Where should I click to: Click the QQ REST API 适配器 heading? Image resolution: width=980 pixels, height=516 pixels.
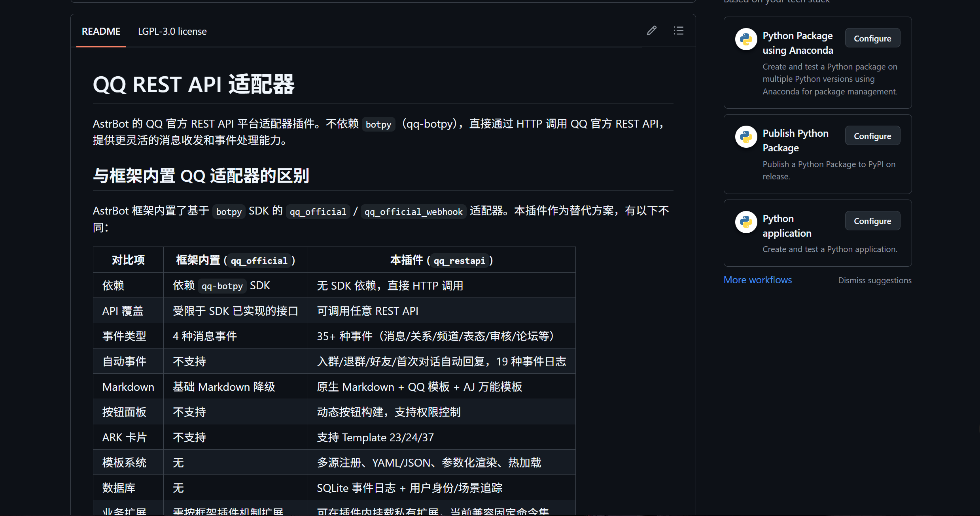click(194, 84)
